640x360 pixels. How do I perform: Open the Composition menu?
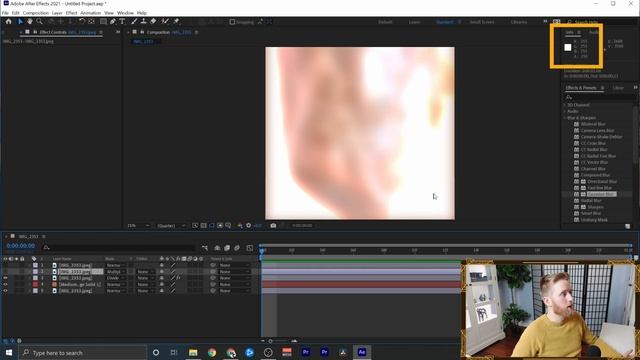36,13
